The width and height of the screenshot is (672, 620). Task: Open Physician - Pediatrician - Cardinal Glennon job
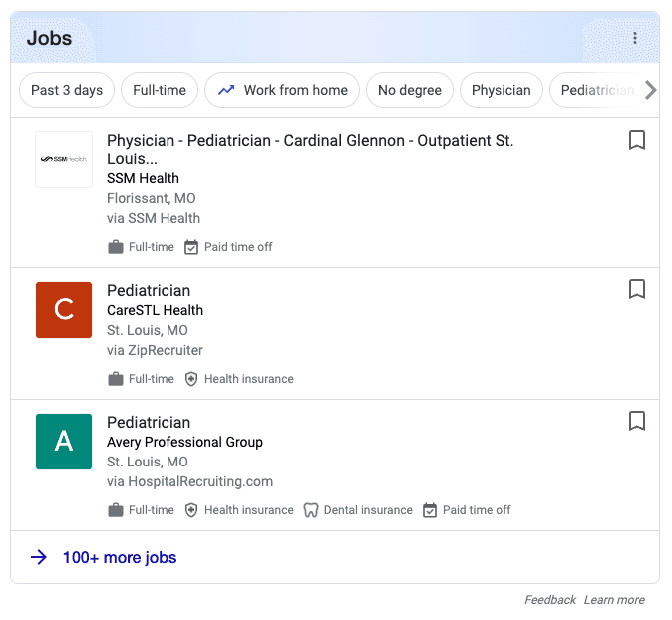pyautogui.click(x=310, y=150)
